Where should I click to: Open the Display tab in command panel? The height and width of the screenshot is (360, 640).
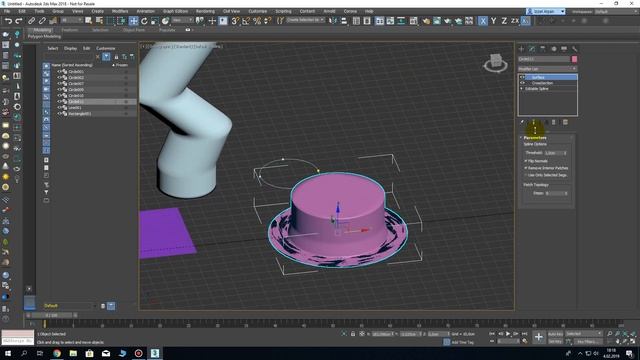click(564, 49)
